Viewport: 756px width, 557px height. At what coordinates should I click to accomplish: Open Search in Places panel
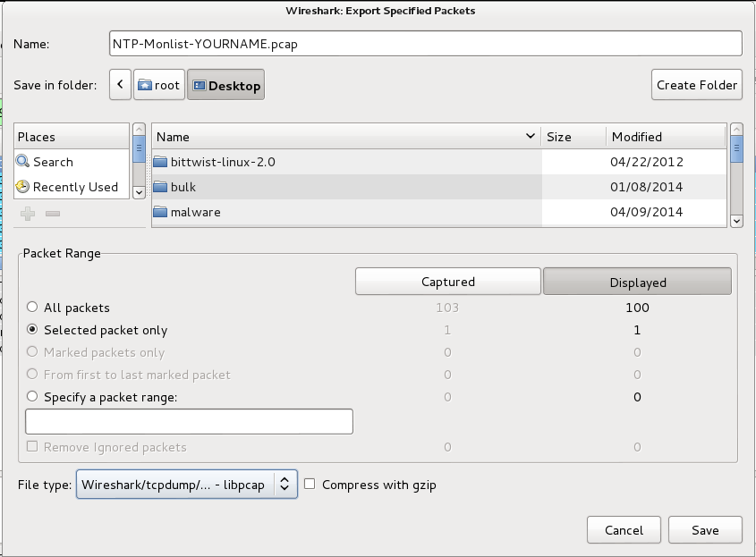[x=53, y=162]
